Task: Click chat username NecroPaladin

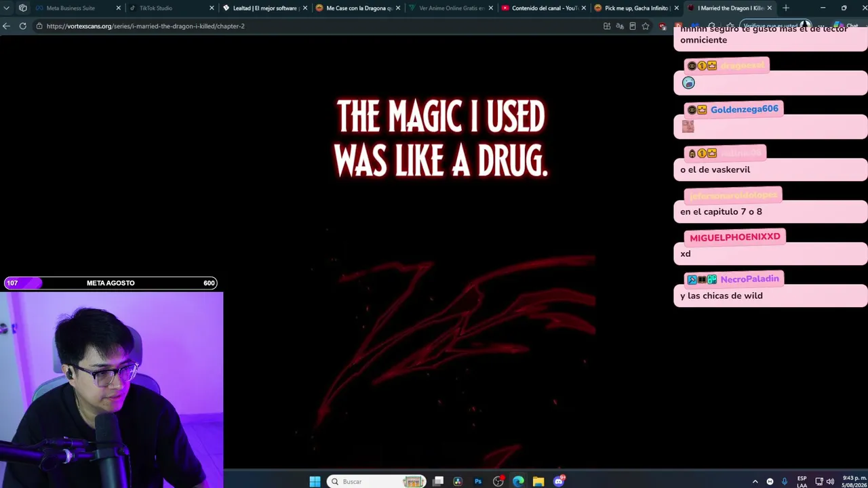Action: pyautogui.click(x=749, y=279)
